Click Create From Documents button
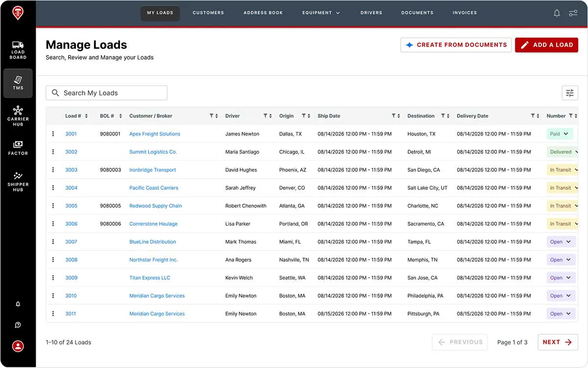This screenshot has width=588, height=368. [x=456, y=45]
